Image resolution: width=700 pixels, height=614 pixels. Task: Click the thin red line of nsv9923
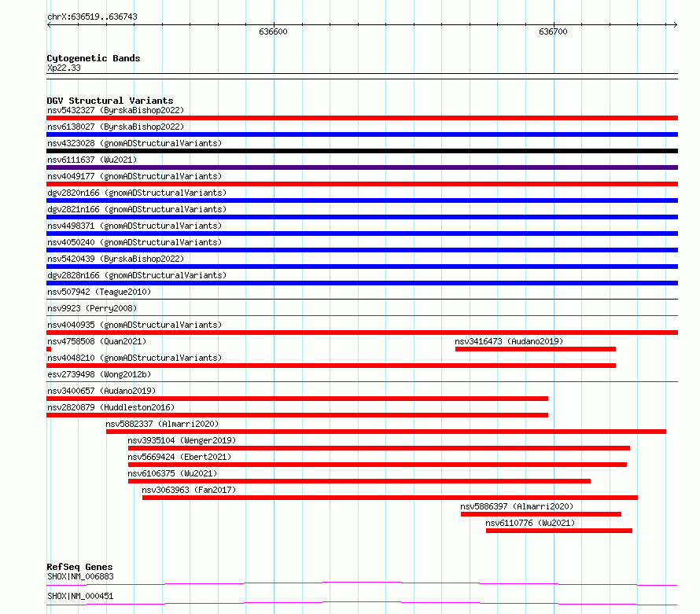[x=362, y=316]
